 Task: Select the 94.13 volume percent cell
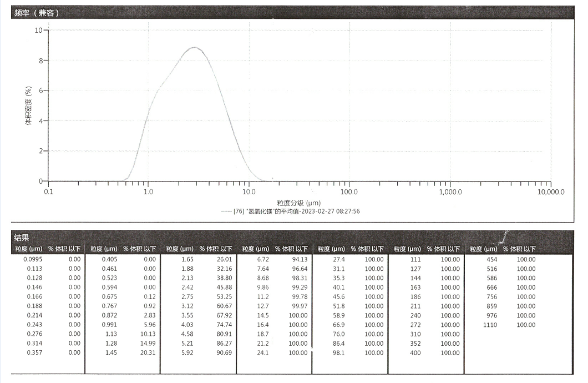coord(299,259)
